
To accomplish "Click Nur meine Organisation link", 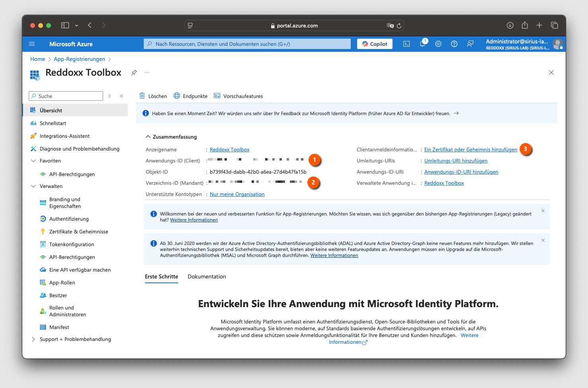I will pyautogui.click(x=237, y=194).
